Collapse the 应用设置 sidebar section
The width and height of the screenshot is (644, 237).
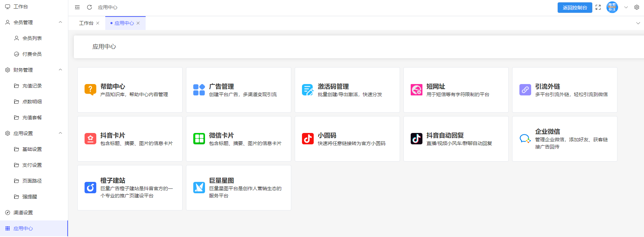[x=60, y=133]
